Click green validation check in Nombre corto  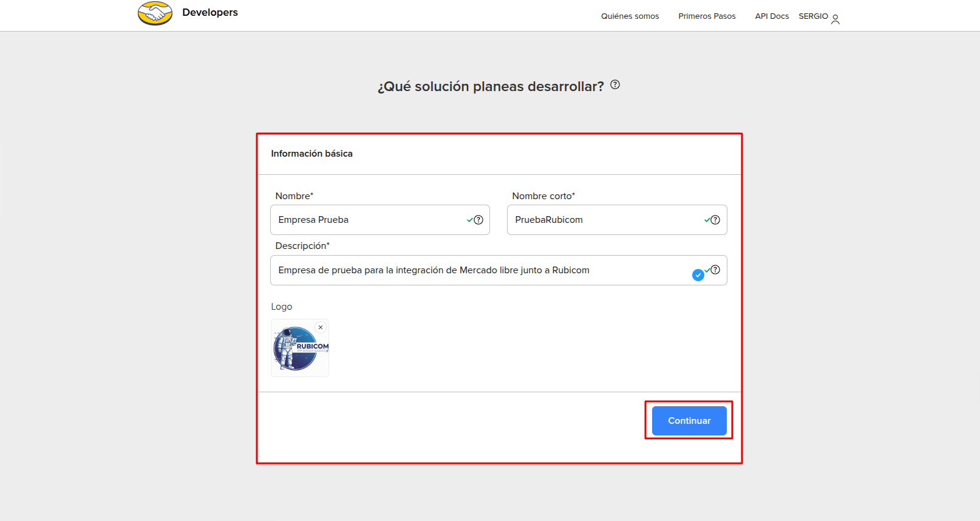tap(707, 220)
